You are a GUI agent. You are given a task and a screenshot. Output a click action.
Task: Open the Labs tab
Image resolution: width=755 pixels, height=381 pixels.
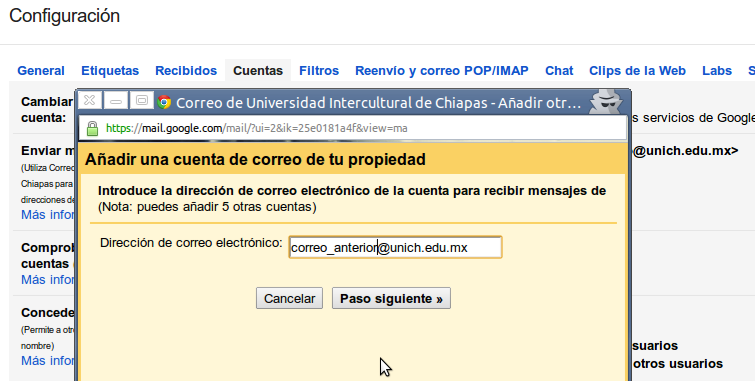pyautogui.click(x=716, y=71)
